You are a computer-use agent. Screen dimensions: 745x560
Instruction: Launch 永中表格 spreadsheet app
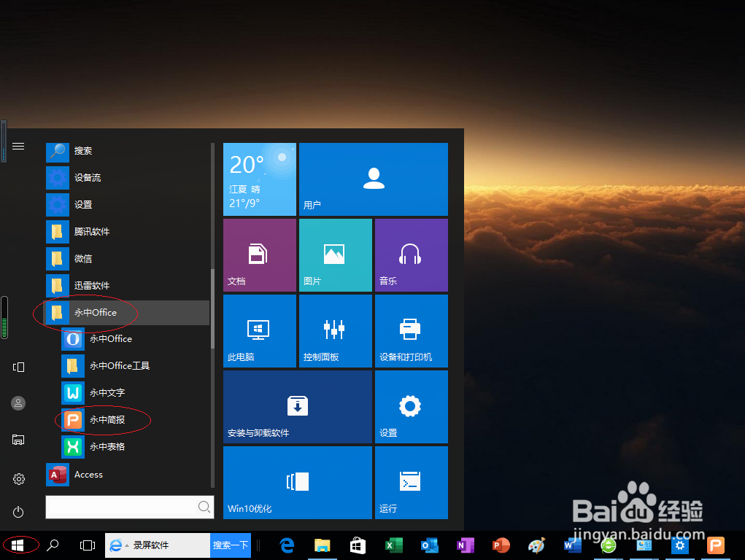tap(135, 447)
